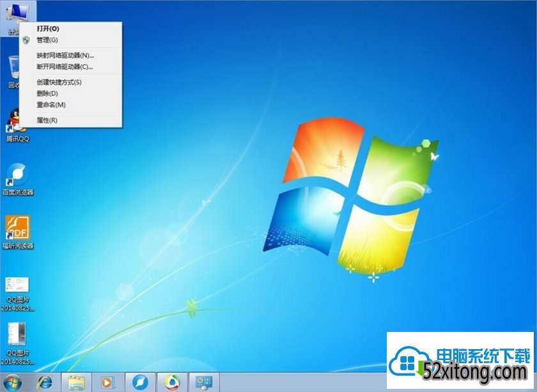Image resolution: width=537 pixels, height=392 pixels.
Task: Switch to Baidu browser compass taskbar button
Action: (140, 382)
